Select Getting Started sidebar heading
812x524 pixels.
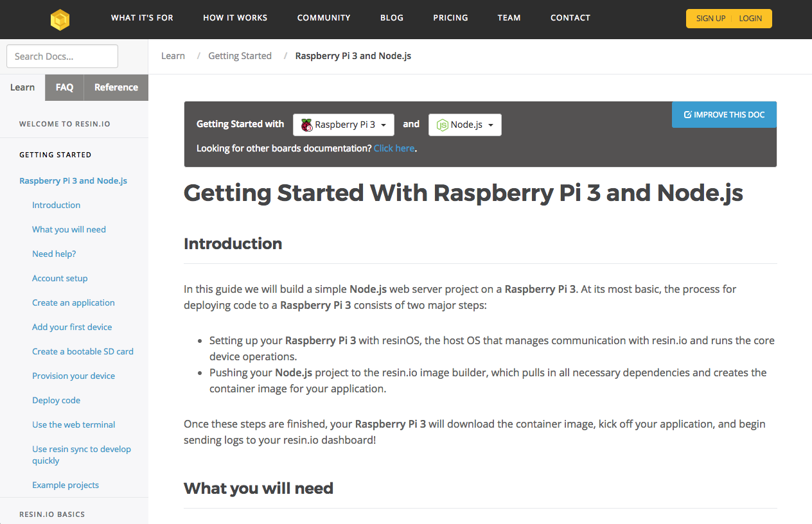coord(55,155)
